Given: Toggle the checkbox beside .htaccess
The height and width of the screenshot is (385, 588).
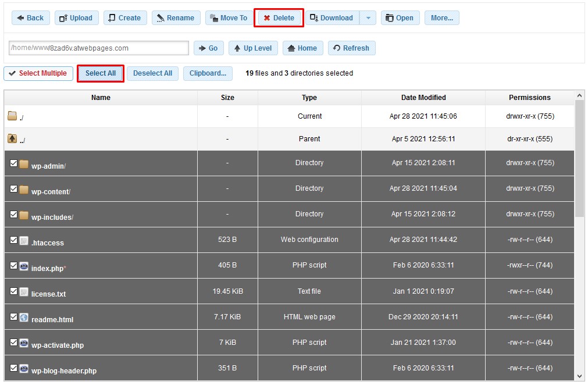Looking at the screenshot, I should (14, 240).
